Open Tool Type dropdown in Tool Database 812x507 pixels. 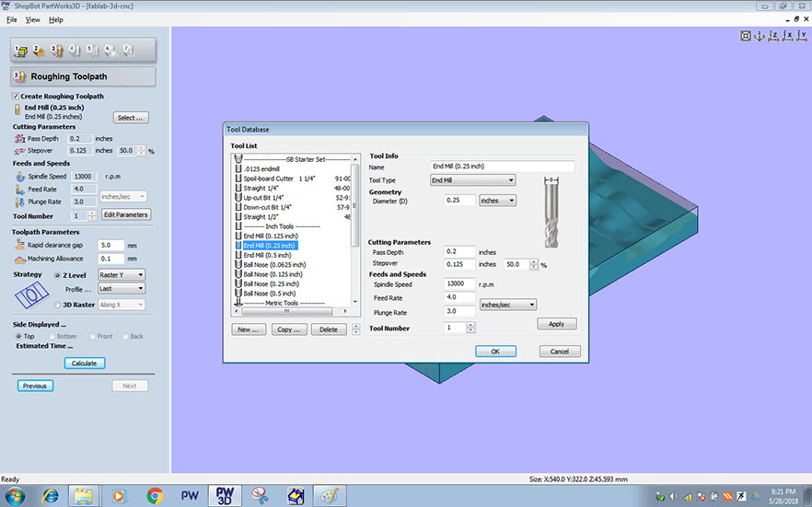point(473,180)
